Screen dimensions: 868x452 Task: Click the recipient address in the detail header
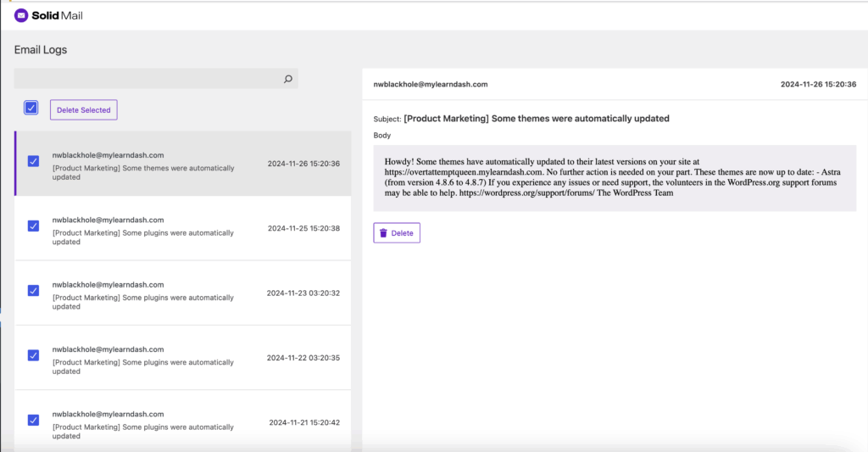pos(431,85)
